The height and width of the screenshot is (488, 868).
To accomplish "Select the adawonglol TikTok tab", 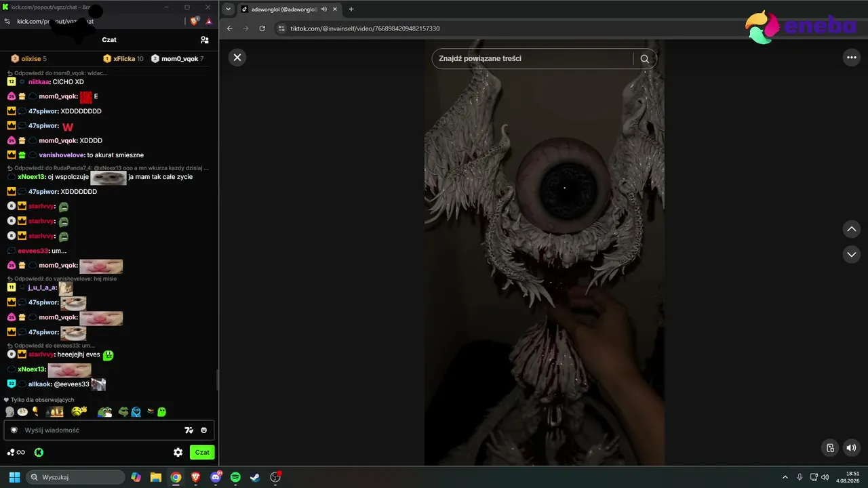I will (x=289, y=9).
